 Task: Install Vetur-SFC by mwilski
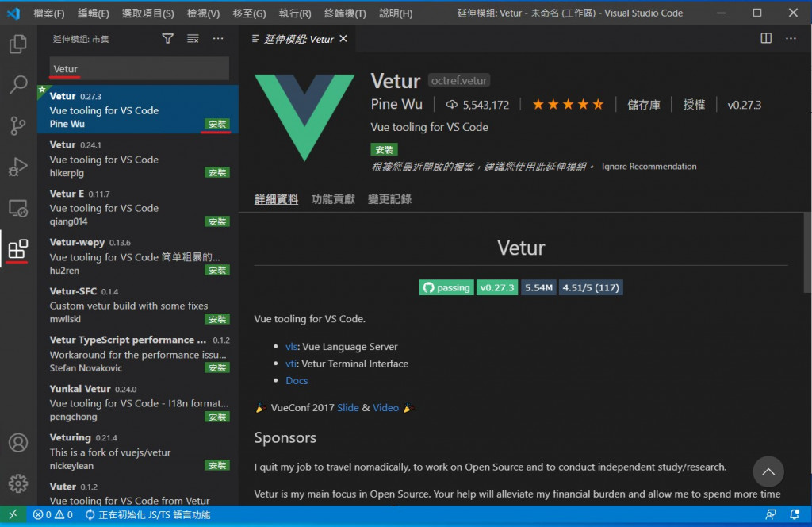pos(217,319)
